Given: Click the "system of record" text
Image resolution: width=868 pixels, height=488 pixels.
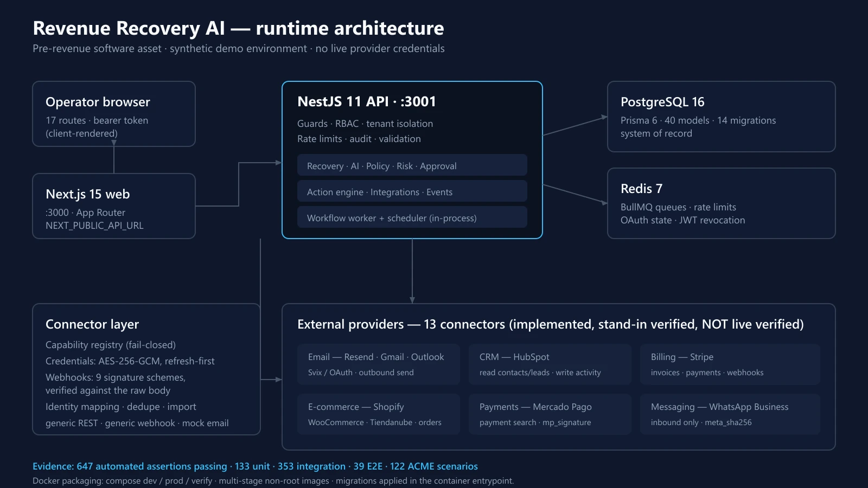Looking at the screenshot, I should 656,133.
